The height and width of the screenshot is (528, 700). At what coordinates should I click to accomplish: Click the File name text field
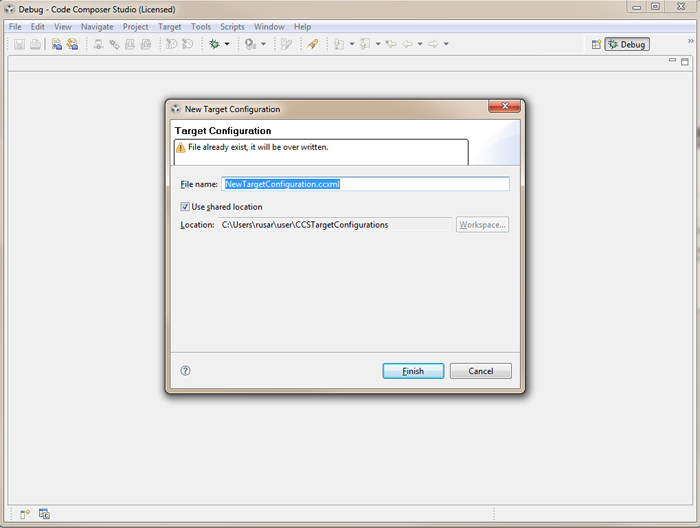click(365, 184)
